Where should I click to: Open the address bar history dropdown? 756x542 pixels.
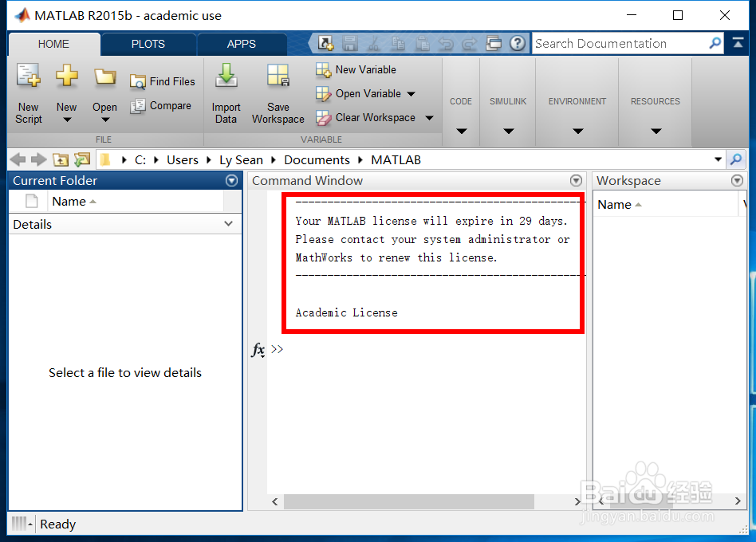click(x=718, y=159)
